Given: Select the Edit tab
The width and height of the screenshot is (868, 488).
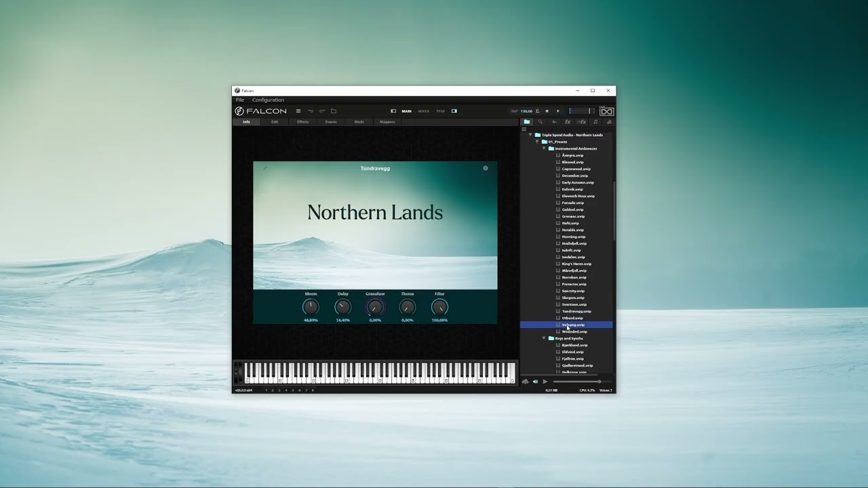Looking at the screenshot, I should pyautogui.click(x=275, y=122).
